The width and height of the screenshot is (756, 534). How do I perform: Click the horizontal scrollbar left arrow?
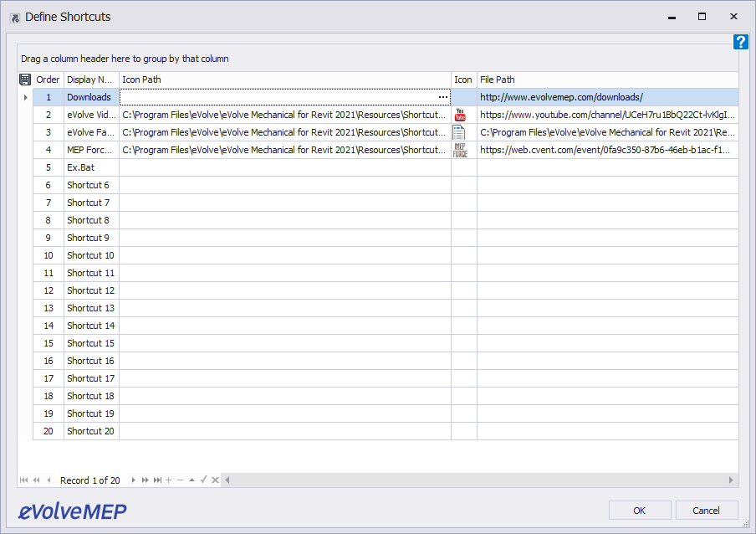pos(227,480)
